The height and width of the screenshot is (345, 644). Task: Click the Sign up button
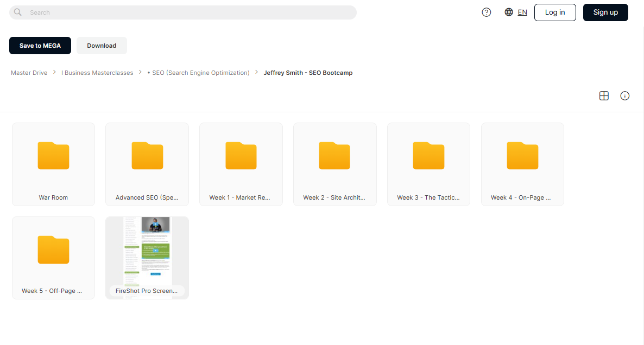point(605,12)
